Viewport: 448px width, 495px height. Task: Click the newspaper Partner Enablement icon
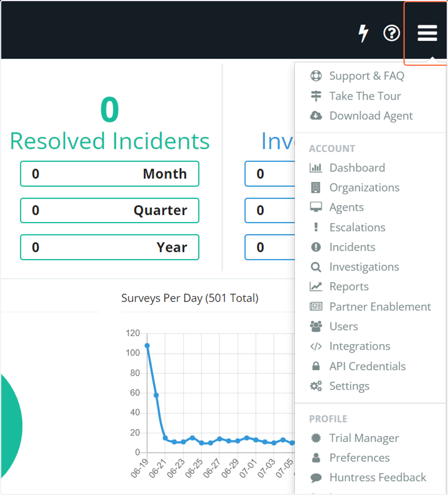pyautogui.click(x=316, y=307)
